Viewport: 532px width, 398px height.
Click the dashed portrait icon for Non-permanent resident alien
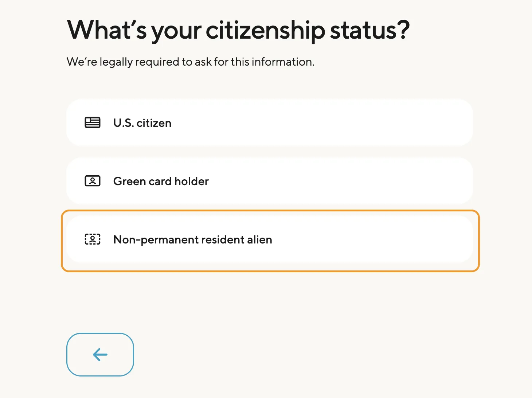point(93,239)
